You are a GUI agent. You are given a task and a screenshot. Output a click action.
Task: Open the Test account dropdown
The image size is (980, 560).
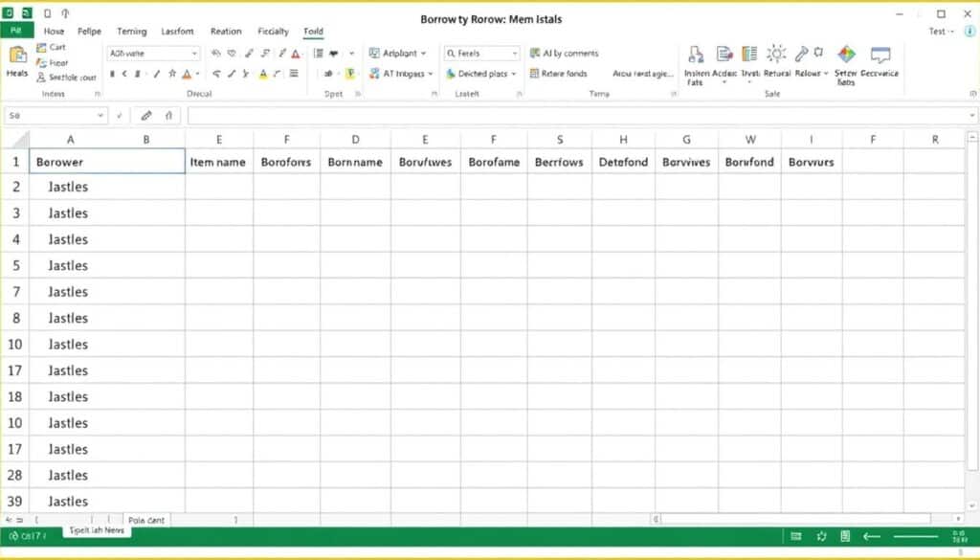pyautogui.click(x=942, y=32)
